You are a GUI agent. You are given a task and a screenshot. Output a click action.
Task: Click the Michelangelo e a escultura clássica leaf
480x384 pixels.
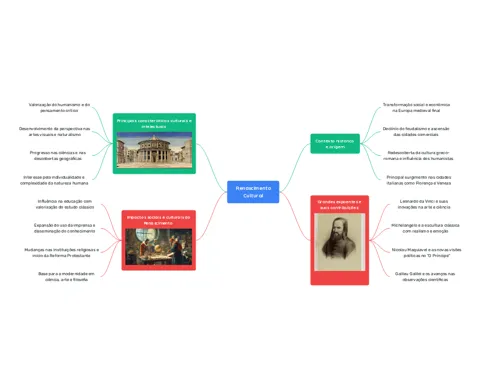tap(425, 228)
